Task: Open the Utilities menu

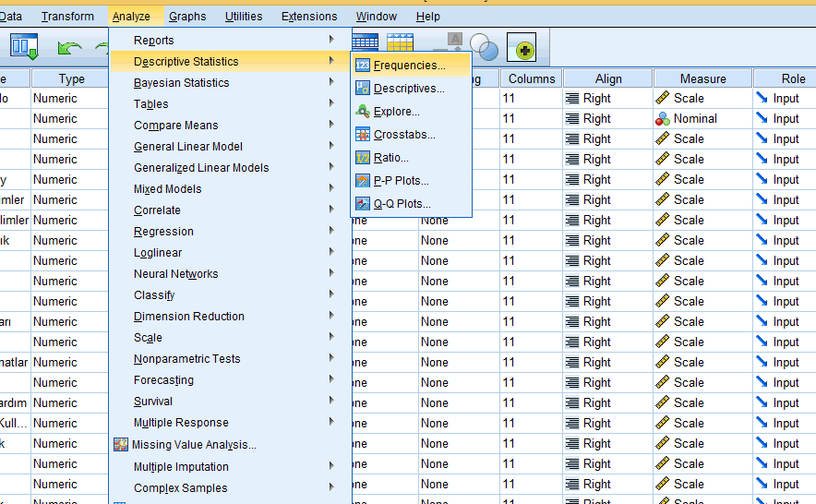Action: point(243,16)
